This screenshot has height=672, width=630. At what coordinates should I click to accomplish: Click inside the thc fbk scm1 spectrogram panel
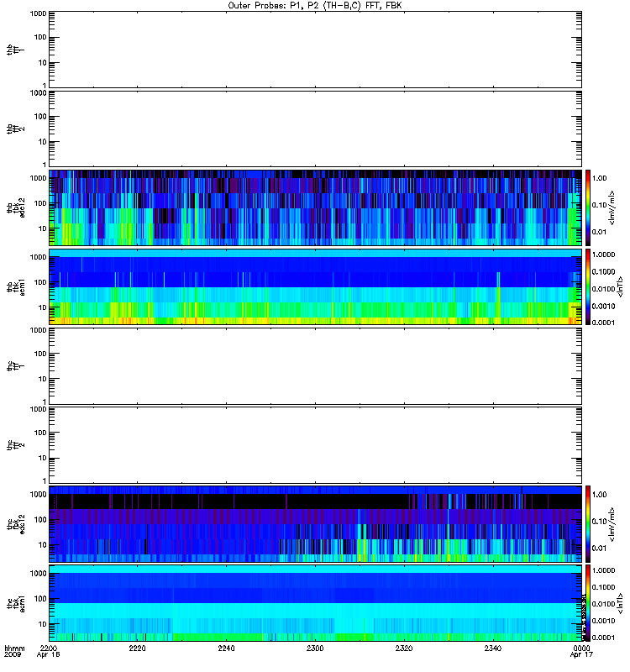point(316,603)
